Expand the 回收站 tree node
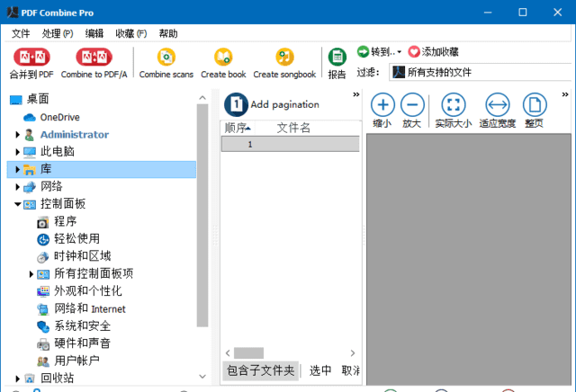The image size is (576, 392). [17, 379]
